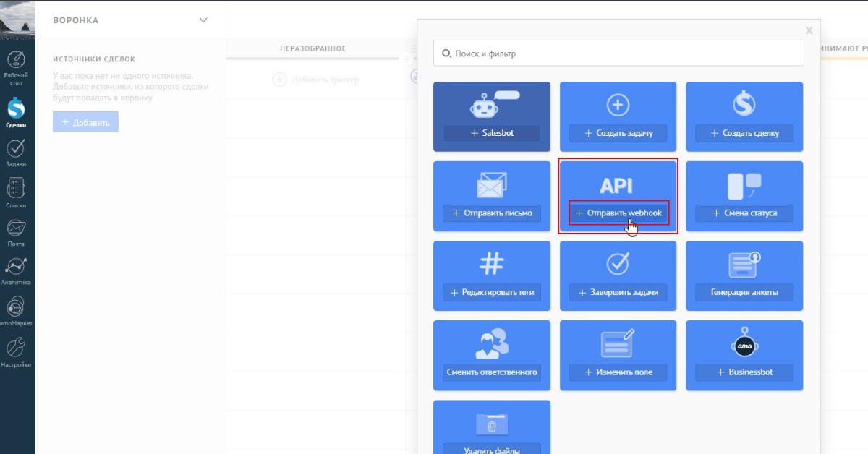Go to Рабочий стол from sidebar
The height and width of the screenshot is (454, 868).
pos(16,65)
